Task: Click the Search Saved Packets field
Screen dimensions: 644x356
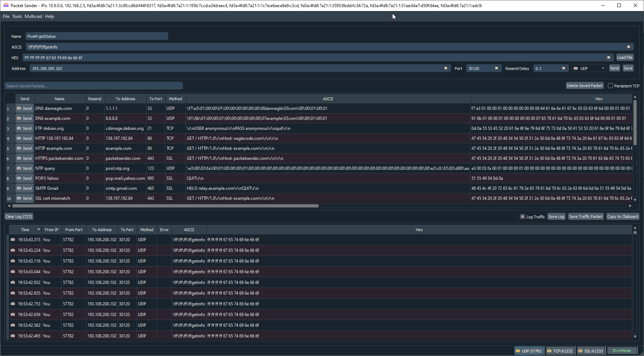Action: tap(94, 86)
